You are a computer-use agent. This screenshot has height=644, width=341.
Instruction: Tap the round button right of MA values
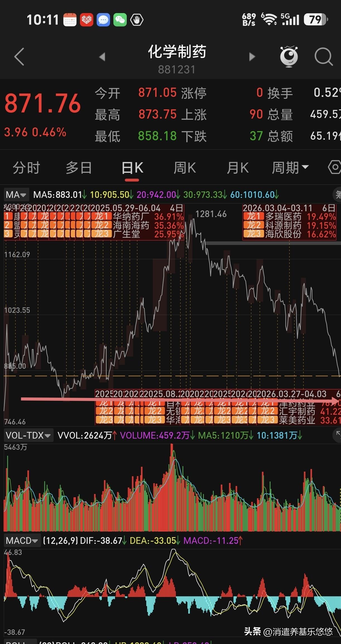337,194
